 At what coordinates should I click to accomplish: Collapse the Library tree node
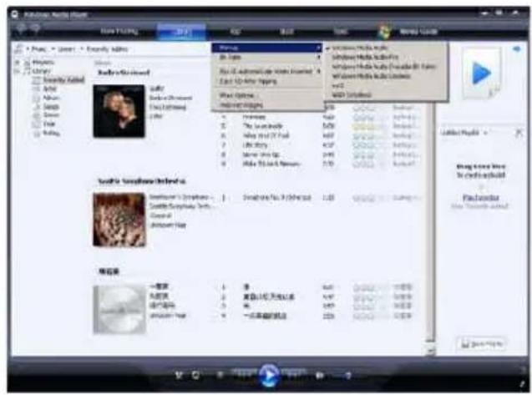[x=17, y=71]
